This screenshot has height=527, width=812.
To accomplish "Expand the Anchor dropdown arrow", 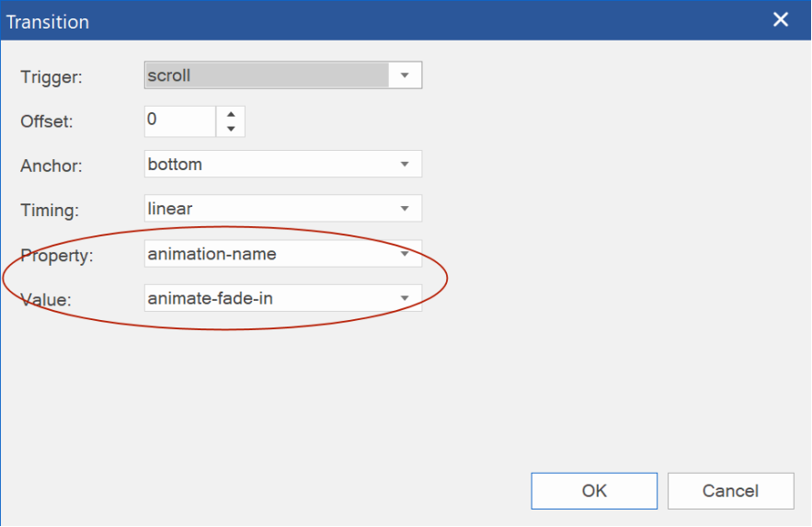I will (x=405, y=164).
